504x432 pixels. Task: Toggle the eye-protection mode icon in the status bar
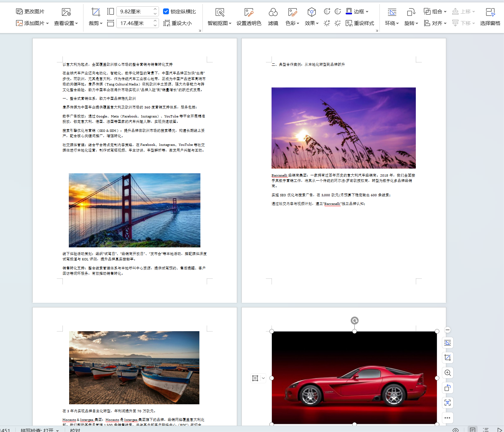pos(456,430)
